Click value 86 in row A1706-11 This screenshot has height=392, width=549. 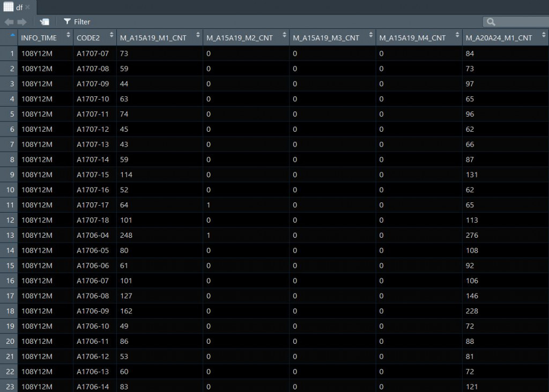124,341
